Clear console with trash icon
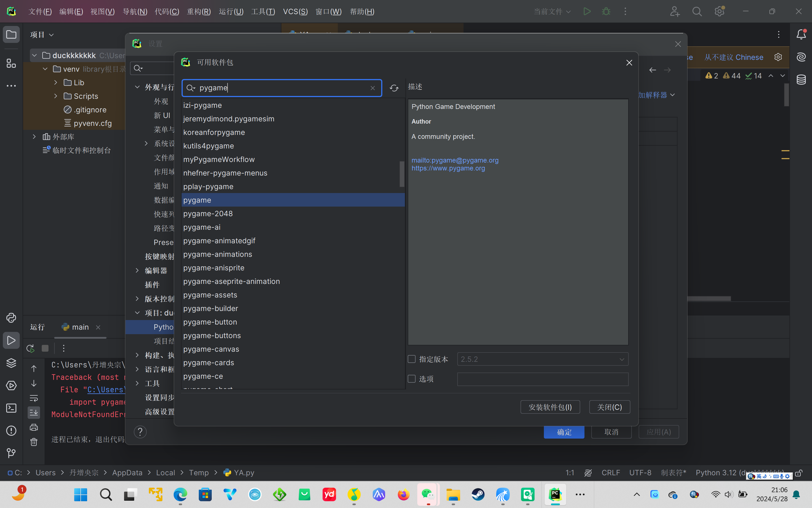The height and width of the screenshot is (508, 812). click(x=34, y=442)
